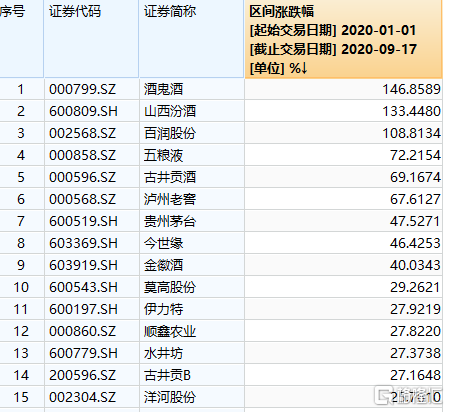Select stock name 五粮液
449x412 pixels.
163,155
